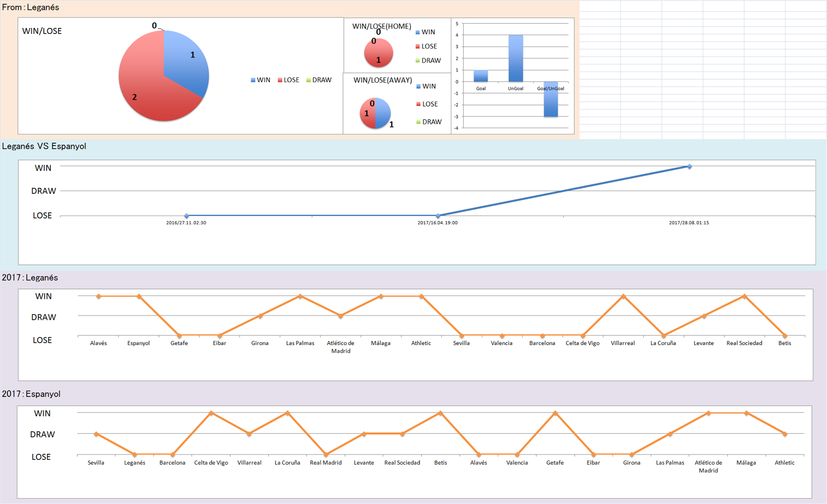Click the Girona axis label in 2017 Espanyol chart
Viewport: 827px width, 504px height.
(632, 463)
